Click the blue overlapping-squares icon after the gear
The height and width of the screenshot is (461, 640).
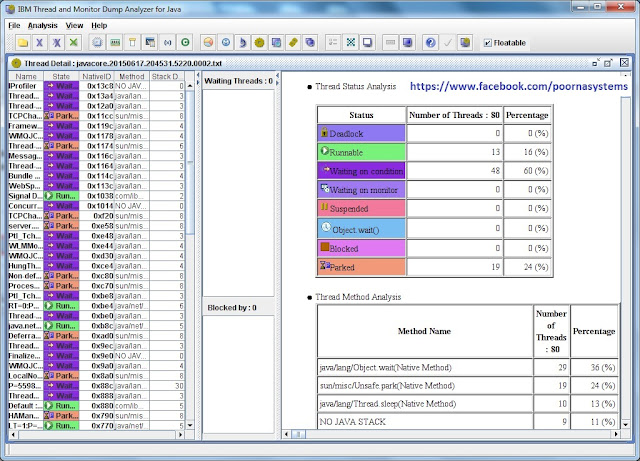276,42
